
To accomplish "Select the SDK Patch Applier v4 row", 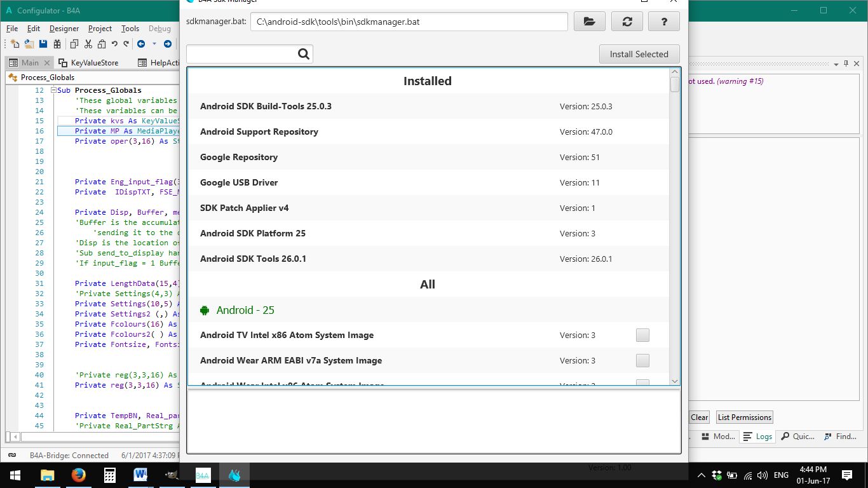I will 428,208.
